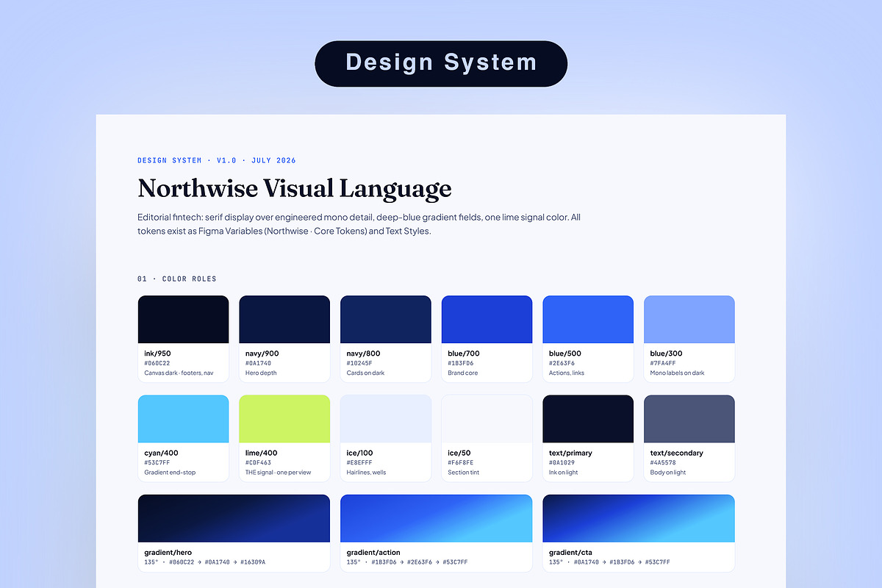Click the 'Gradient end-stop' description

coord(170,472)
